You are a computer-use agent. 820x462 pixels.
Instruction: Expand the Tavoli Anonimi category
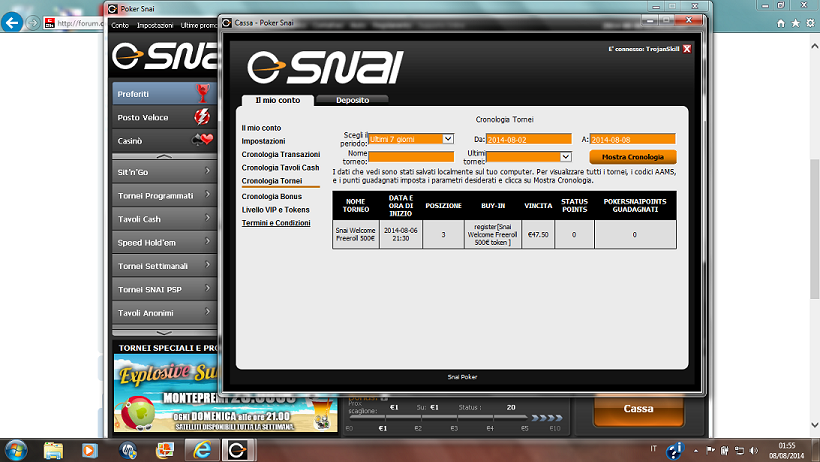click(164, 313)
